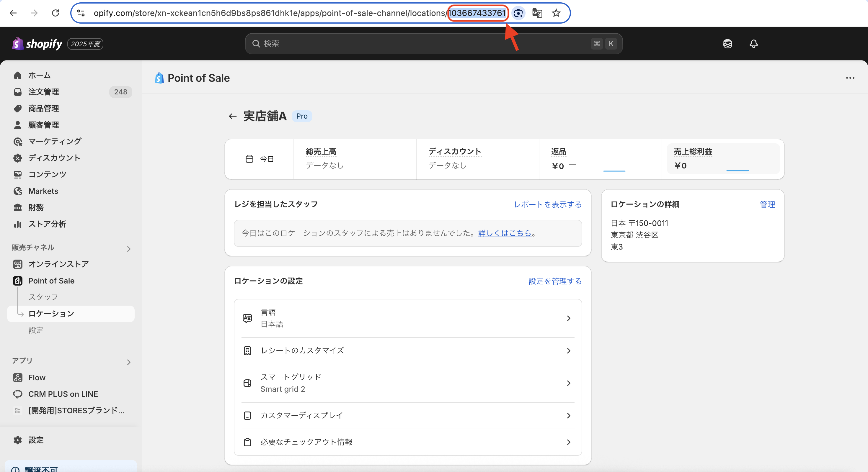The image size is (868, 472).
Task: Click 管理 in ロケーションの詳細
Action: tap(767, 204)
